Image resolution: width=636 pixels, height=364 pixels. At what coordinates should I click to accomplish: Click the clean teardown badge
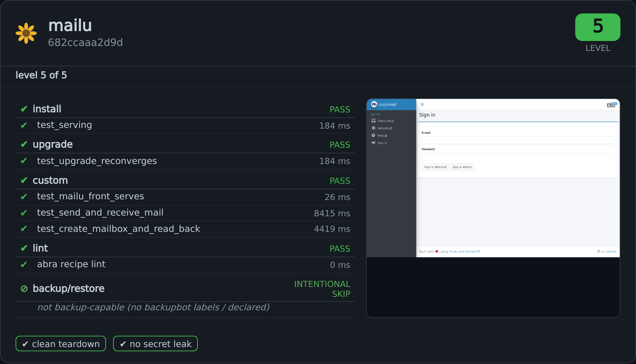click(x=61, y=344)
